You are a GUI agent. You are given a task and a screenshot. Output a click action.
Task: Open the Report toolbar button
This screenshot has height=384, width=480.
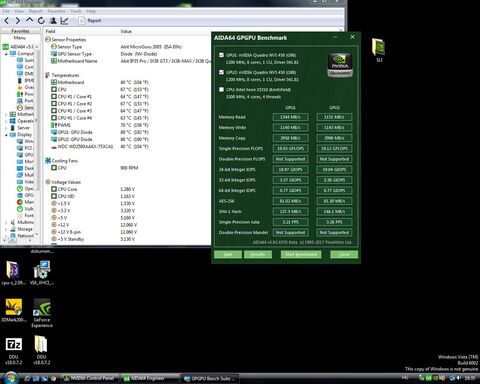coord(90,21)
